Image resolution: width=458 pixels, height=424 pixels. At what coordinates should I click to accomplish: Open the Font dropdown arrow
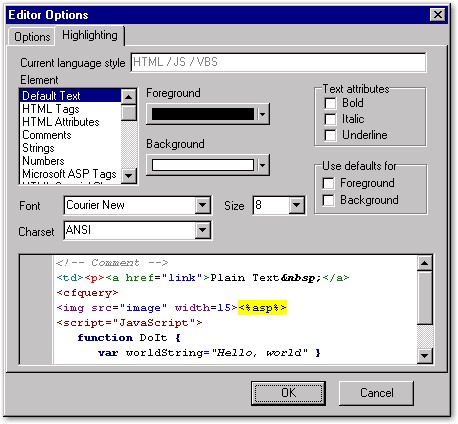pyautogui.click(x=202, y=205)
